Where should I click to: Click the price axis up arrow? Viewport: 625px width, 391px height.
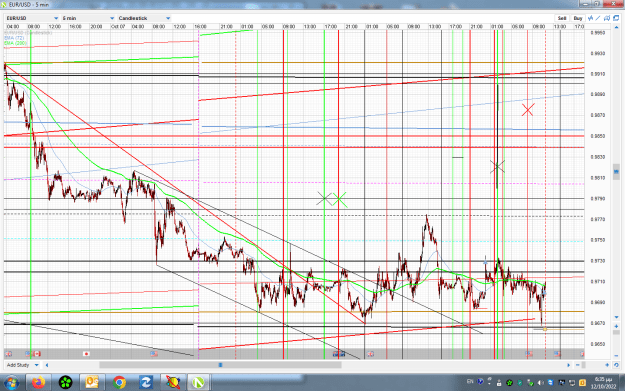pos(616,29)
